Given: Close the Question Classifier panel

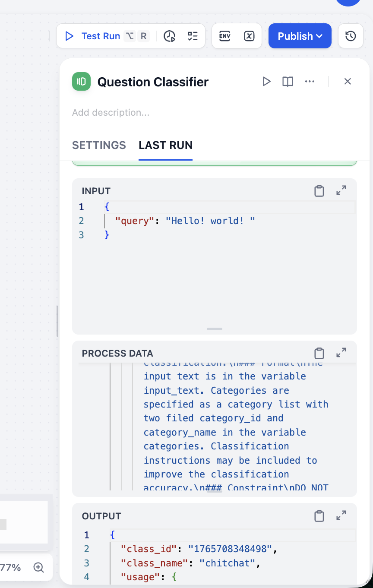Looking at the screenshot, I should pyautogui.click(x=348, y=81).
